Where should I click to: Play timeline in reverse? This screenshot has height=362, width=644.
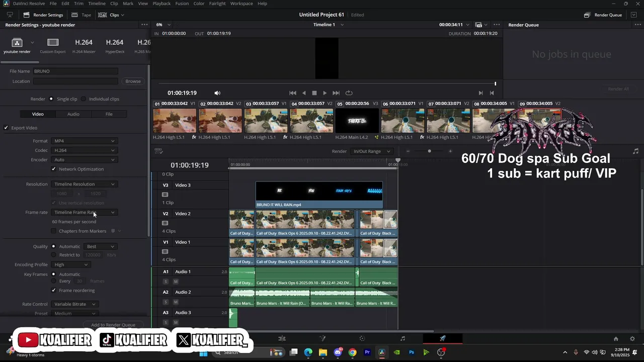[304, 93]
